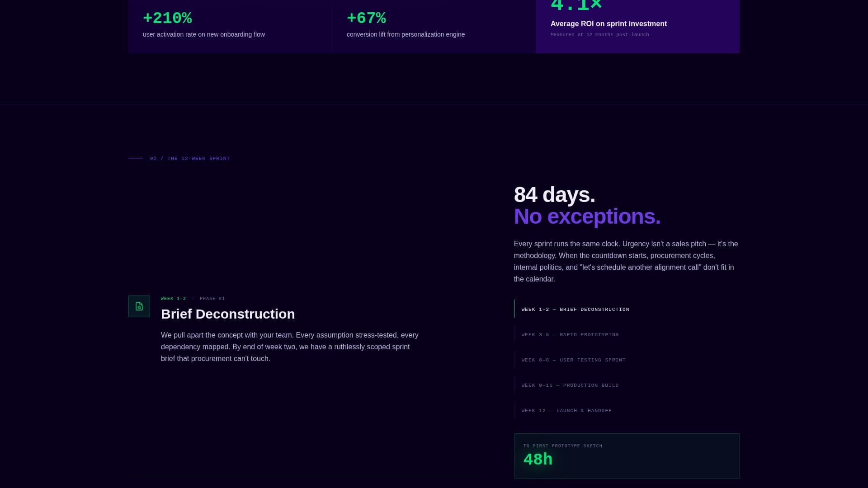Viewport: 868px width, 488px height.
Task: Click the 48h first prototype sketch card
Action: 627,456
